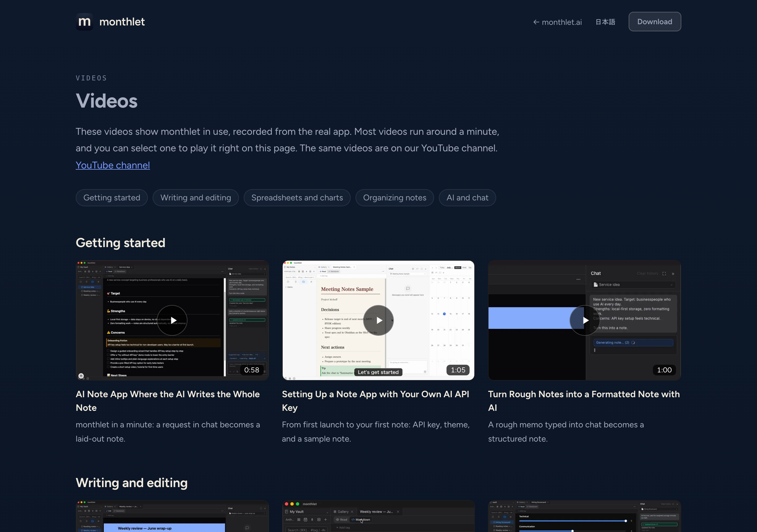
Task: Jump to Getting started category
Action: 112,198
